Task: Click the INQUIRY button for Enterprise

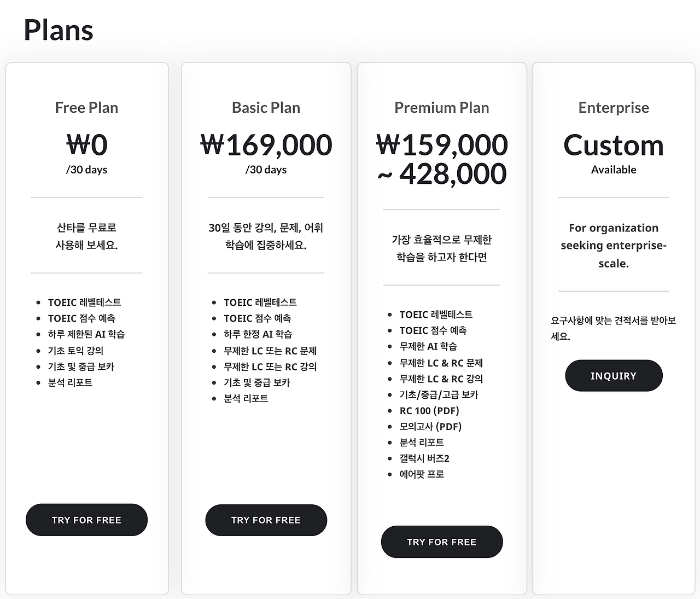Action: point(614,375)
